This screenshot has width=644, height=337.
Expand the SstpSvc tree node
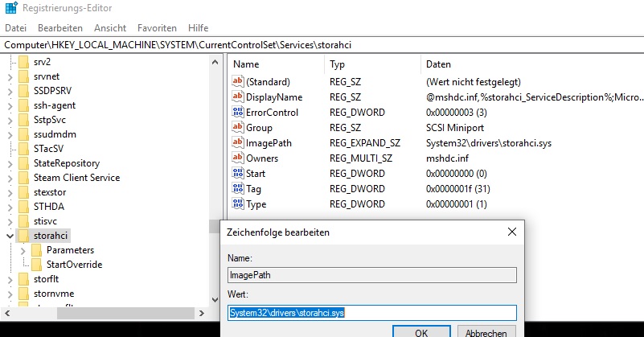pyautogui.click(x=10, y=120)
